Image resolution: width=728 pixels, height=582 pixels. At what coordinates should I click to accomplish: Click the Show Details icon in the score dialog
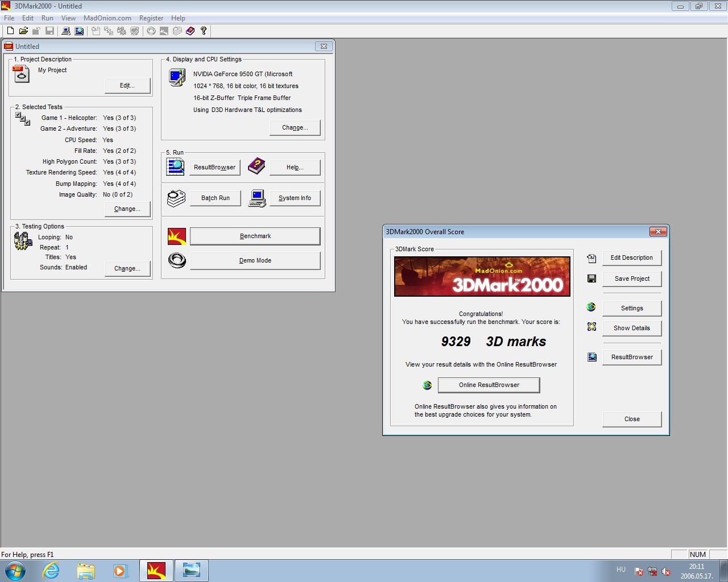coord(591,327)
